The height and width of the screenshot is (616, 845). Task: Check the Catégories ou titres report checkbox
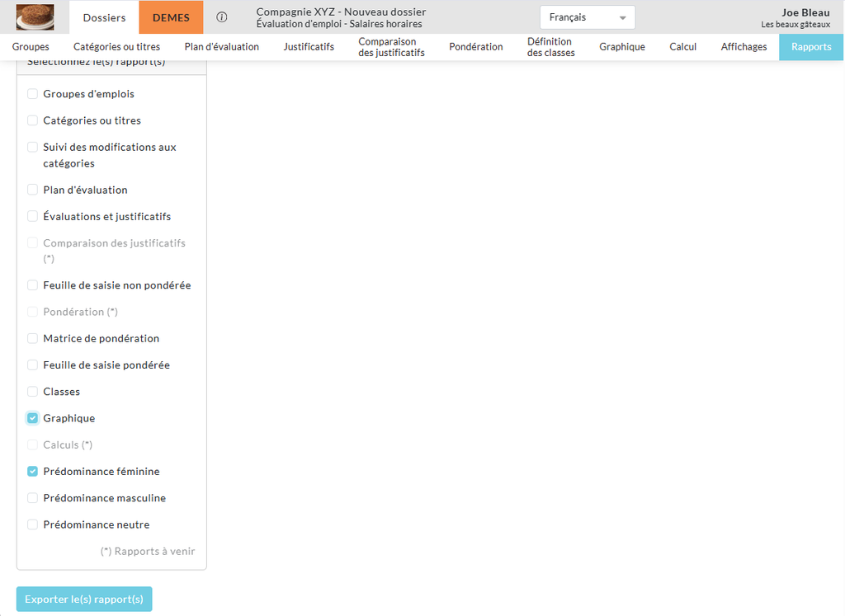tap(33, 120)
